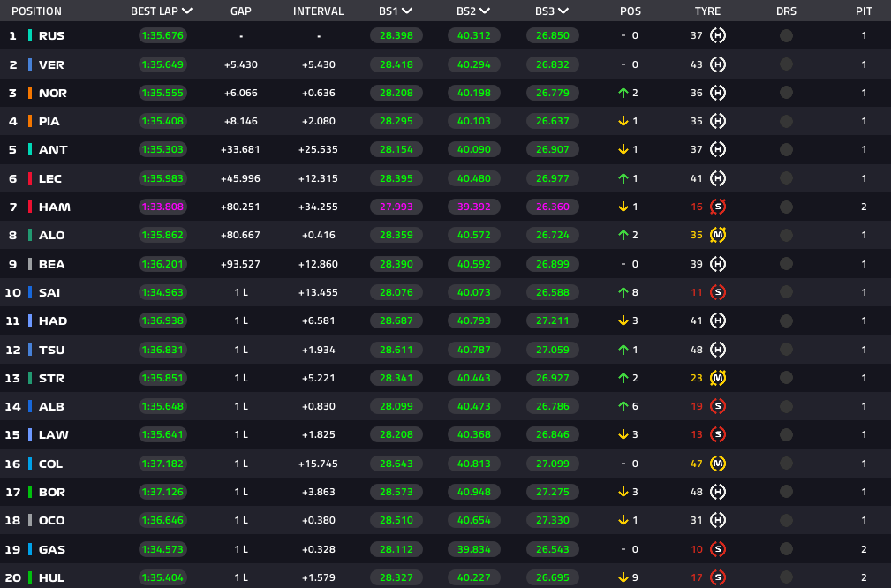
Task: Click Hulkenberg's yellow position-loss arrow
Action: tap(623, 577)
